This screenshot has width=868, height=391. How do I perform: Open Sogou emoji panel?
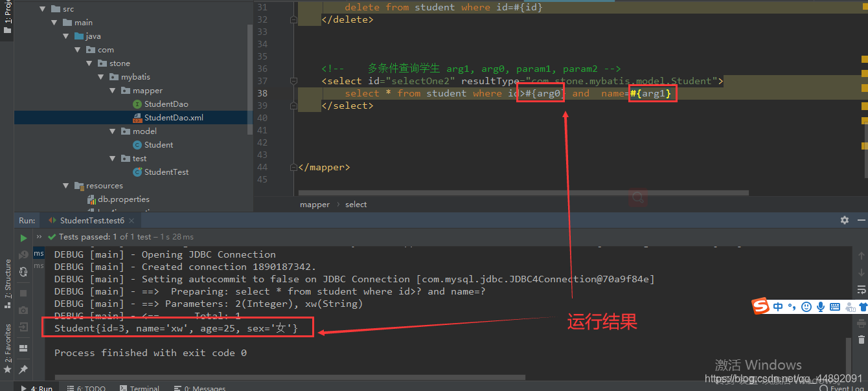806,307
